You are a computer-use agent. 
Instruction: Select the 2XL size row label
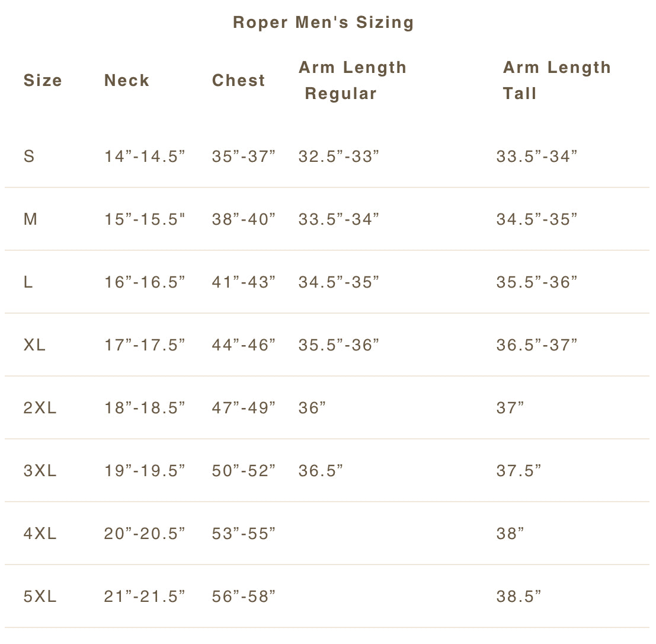[40, 408]
